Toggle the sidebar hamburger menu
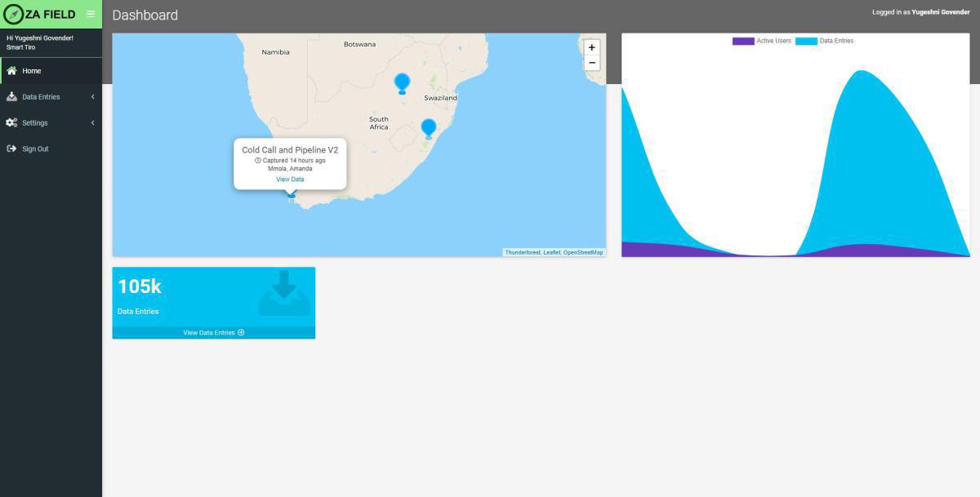The width and height of the screenshot is (980, 497). pyautogui.click(x=91, y=14)
